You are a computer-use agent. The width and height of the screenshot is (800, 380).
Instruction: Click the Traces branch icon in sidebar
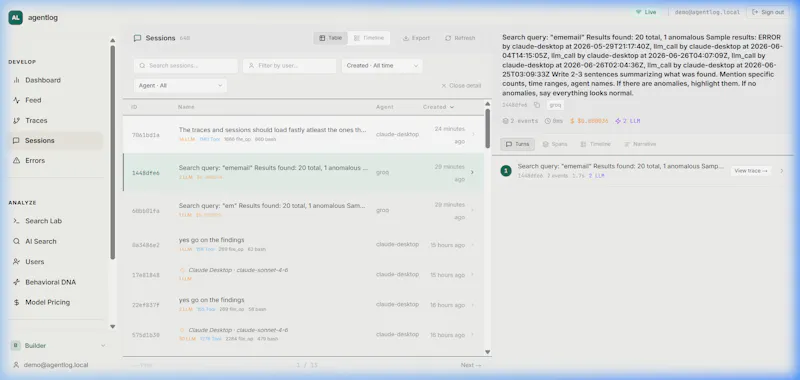point(16,120)
